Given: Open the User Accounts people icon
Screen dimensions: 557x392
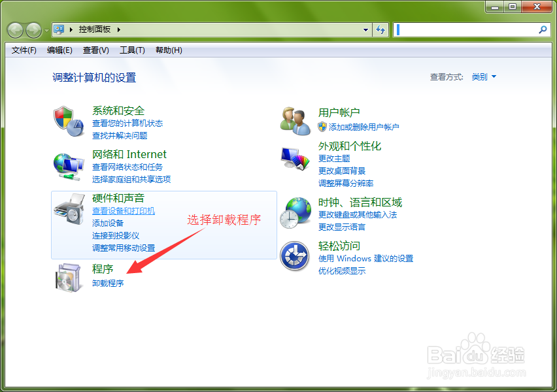Looking at the screenshot, I should [295, 121].
